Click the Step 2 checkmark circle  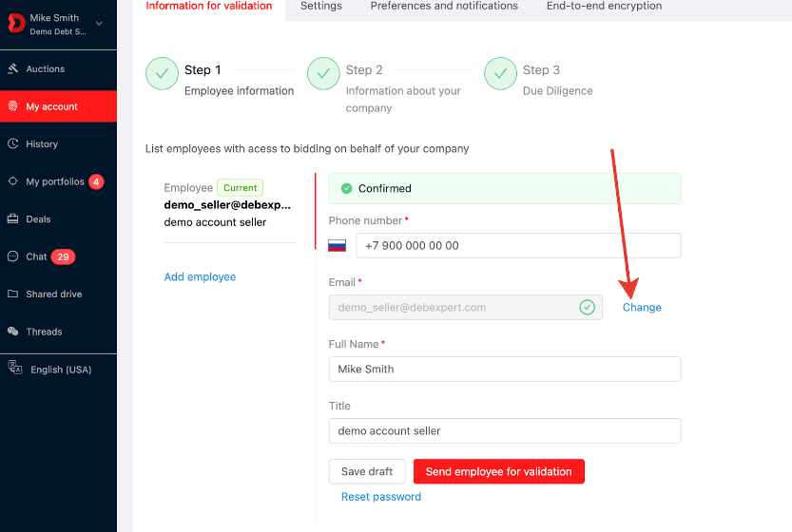point(323,74)
